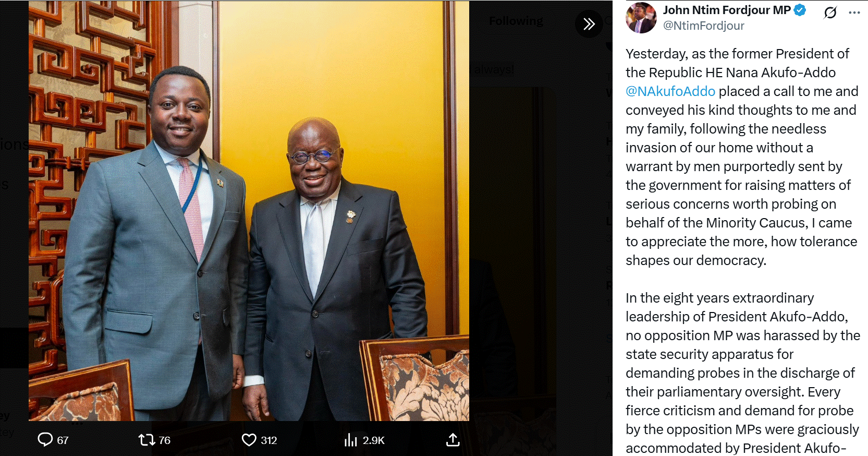Viewport: 868px width, 456px height.
Task: Toggle the dimmed Following button
Action: 516,21
